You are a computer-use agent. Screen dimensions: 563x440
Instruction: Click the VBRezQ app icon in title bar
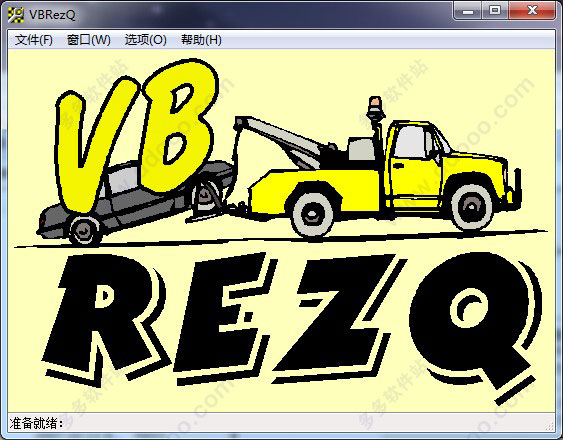click(x=15, y=15)
